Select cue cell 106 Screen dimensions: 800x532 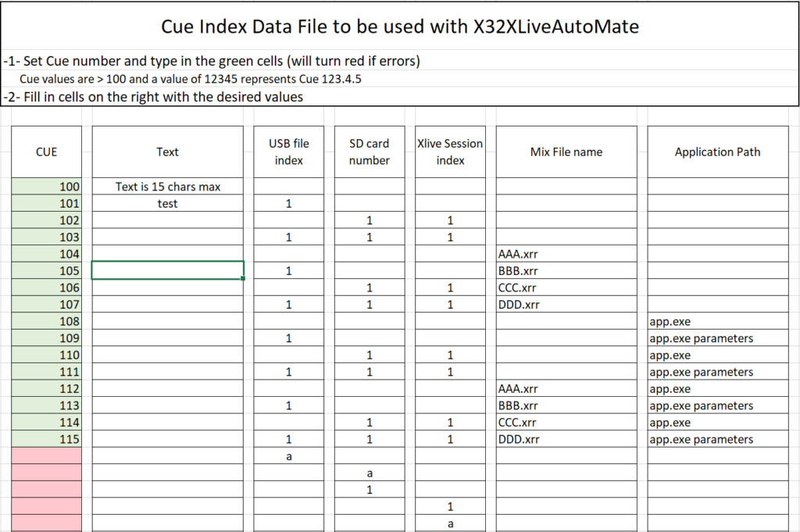coord(46,287)
